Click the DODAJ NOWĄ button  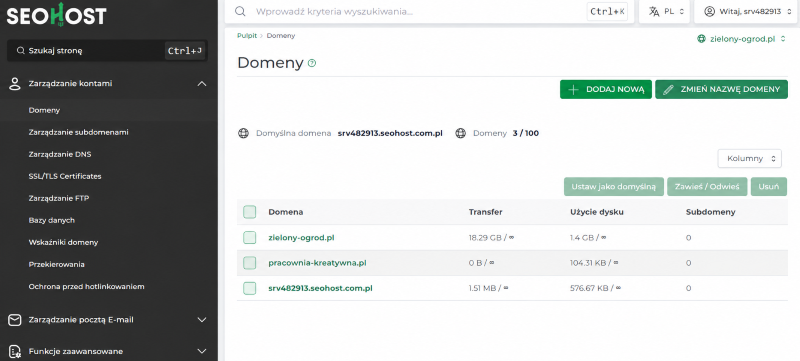[x=606, y=89]
